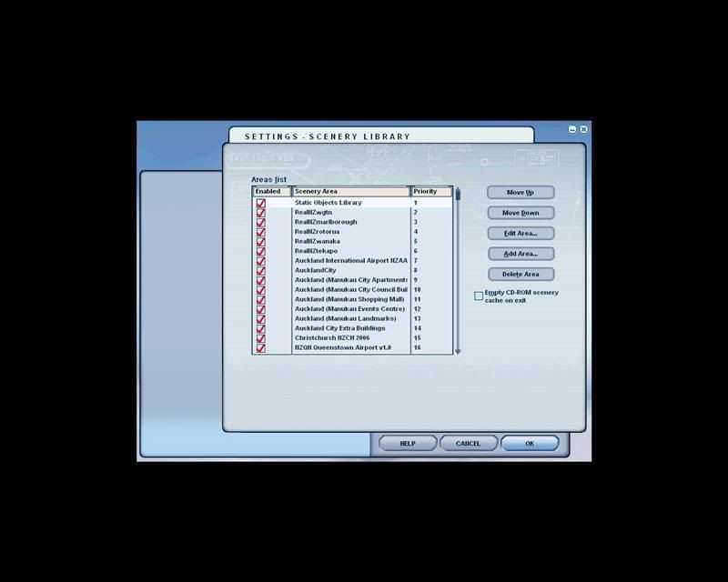This screenshot has width=728, height=582.
Task: Uncheck AucklandCity enabled checkbox
Action: click(260, 271)
